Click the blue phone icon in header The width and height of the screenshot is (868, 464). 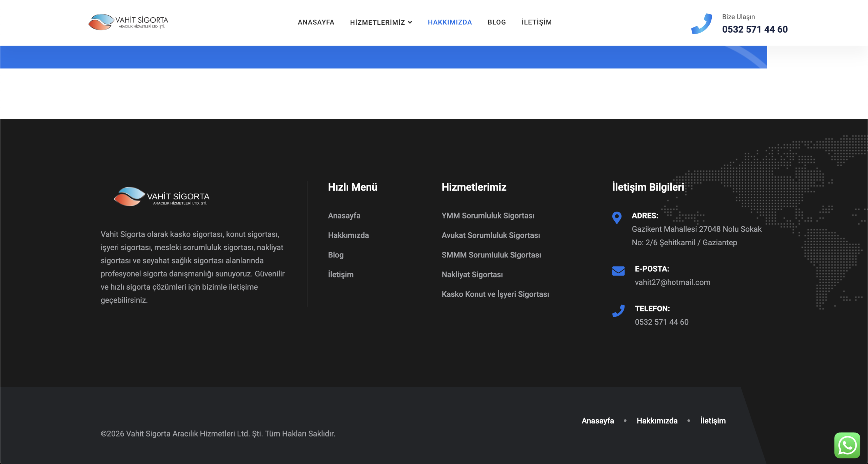point(702,23)
